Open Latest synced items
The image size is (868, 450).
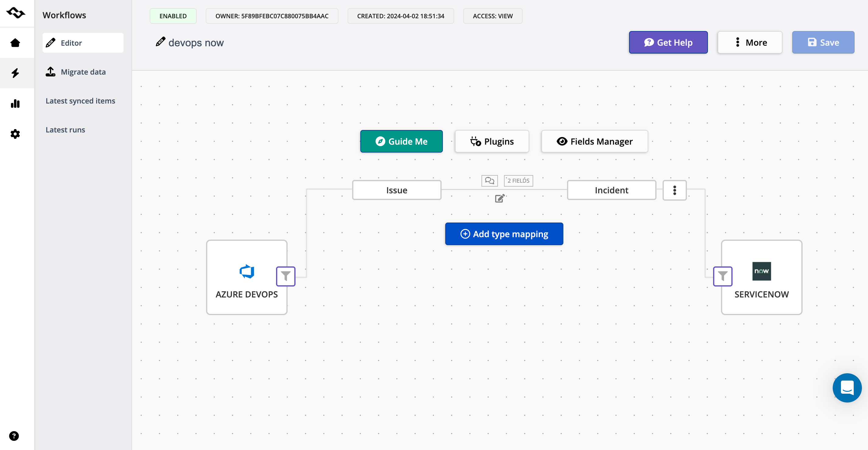point(80,101)
